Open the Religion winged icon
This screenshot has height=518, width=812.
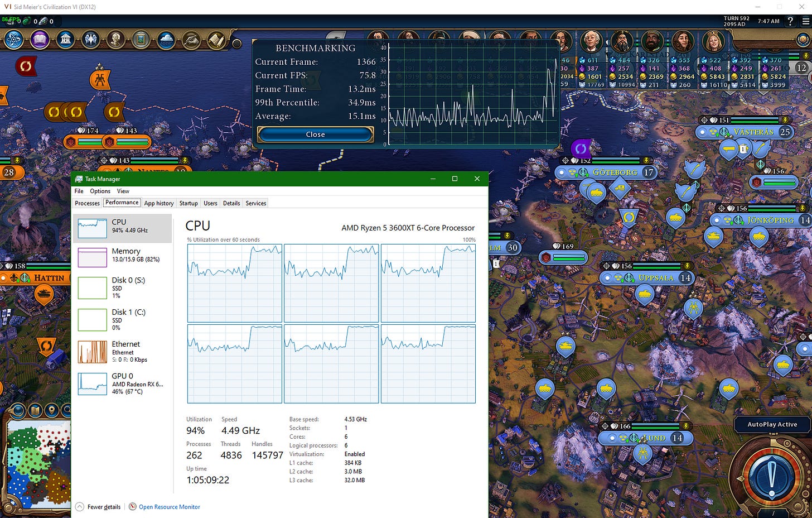(x=90, y=40)
